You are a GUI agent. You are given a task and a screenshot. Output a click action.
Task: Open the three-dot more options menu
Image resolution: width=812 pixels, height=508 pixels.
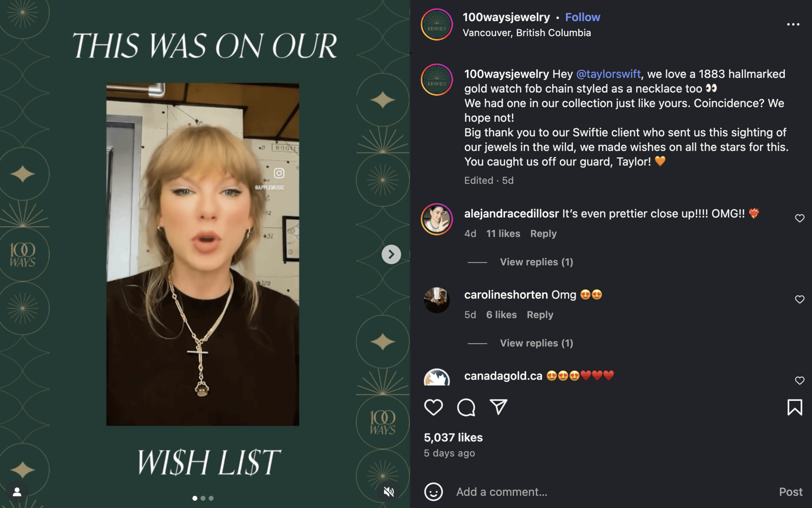tap(793, 25)
